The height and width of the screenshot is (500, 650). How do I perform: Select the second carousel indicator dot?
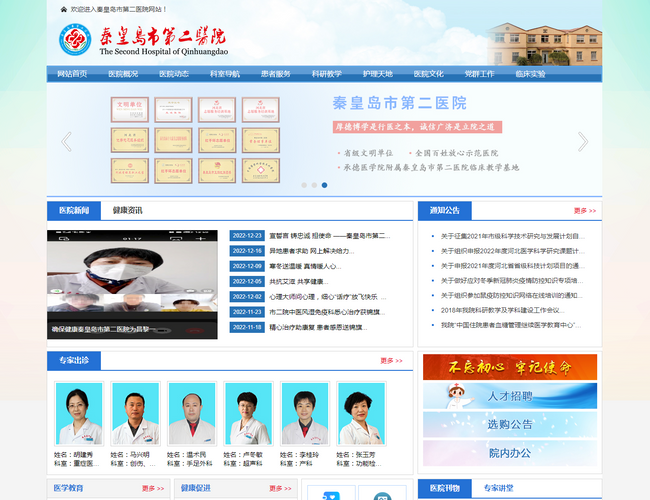coord(314,185)
